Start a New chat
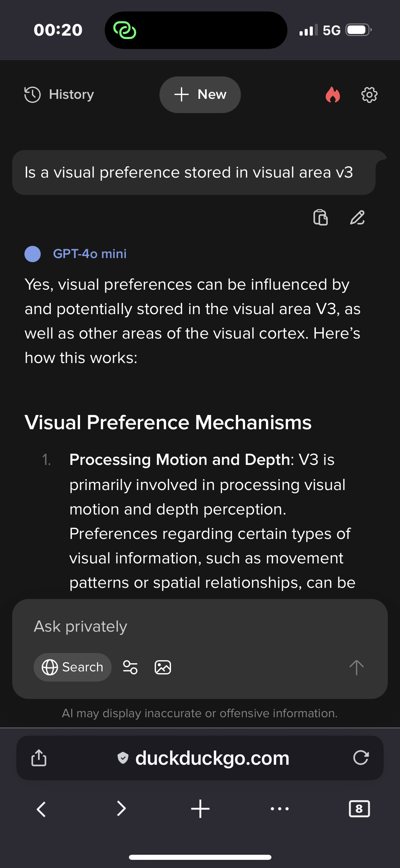The height and width of the screenshot is (868, 400). click(200, 94)
